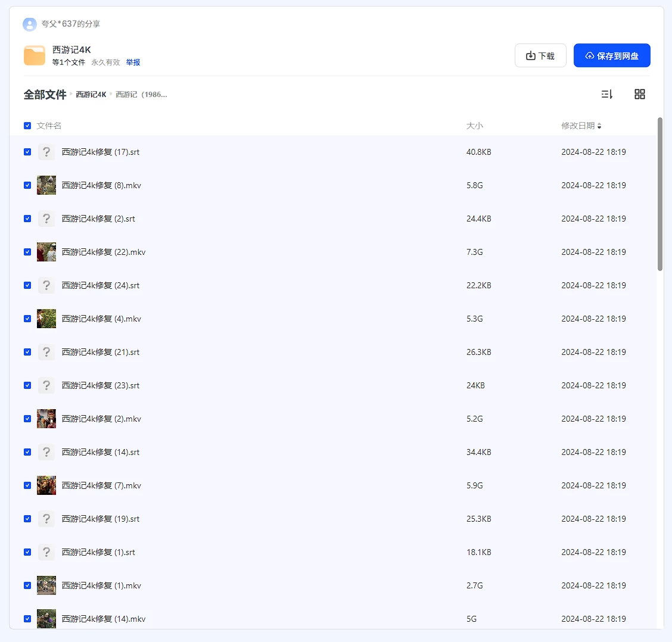Click the 举报 report link
672x642 pixels.
pos(133,63)
